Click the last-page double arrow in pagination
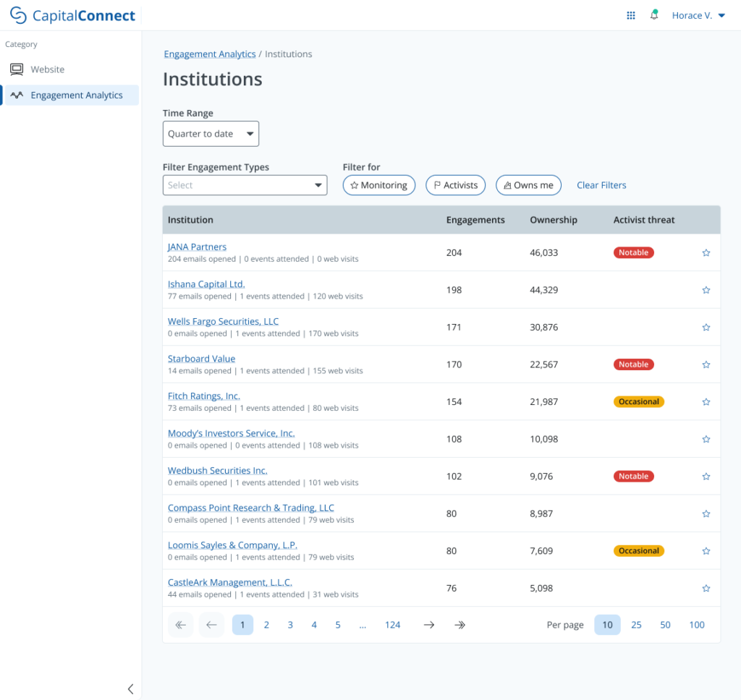Image resolution: width=741 pixels, height=700 pixels. (x=460, y=624)
